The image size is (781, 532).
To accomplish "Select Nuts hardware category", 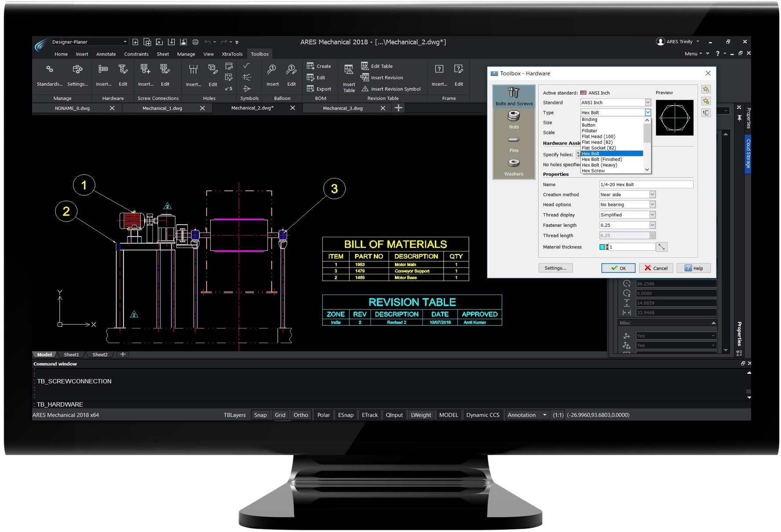I will coord(514,120).
